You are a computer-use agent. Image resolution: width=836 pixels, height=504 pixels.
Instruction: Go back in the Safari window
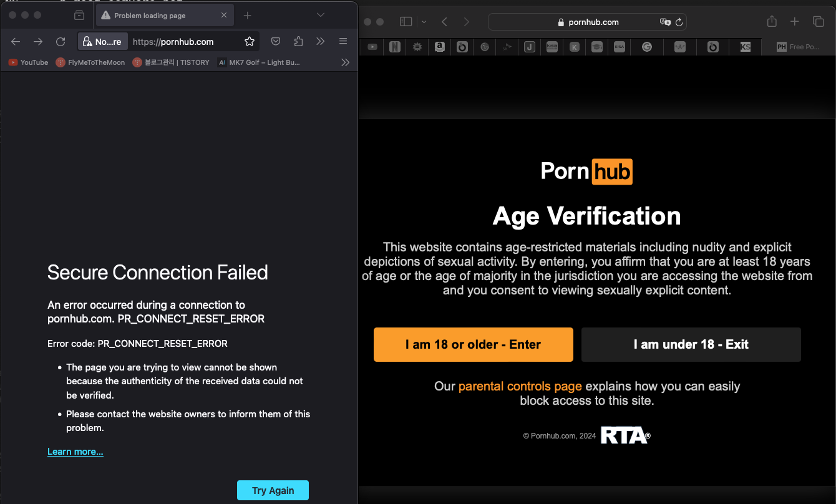tap(445, 22)
